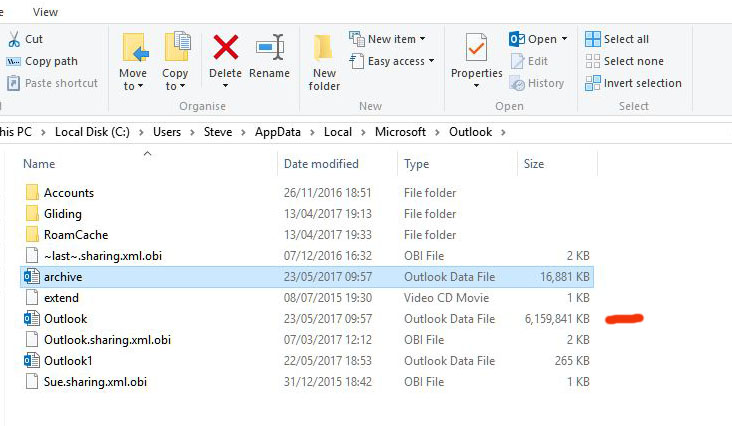
Task: Open the New item dropdown arrow
Action: click(x=422, y=39)
